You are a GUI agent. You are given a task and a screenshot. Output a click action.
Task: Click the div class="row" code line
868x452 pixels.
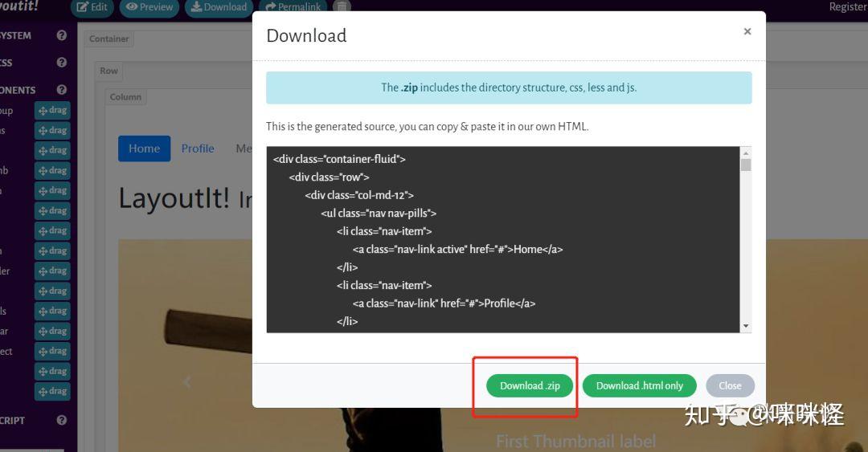point(329,177)
